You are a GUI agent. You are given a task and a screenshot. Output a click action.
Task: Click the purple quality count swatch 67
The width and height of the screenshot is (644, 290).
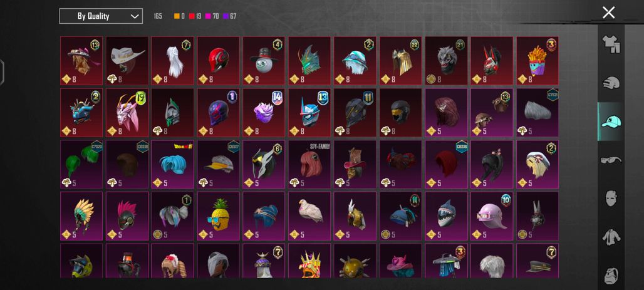(229, 16)
